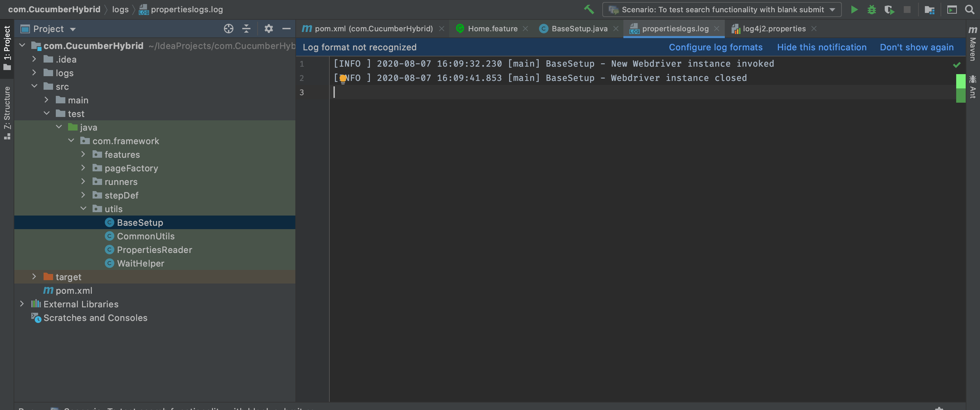Image resolution: width=980 pixels, height=410 pixels.
Task: Click the Build project hammer icon
Action: (x=588, y=10)
